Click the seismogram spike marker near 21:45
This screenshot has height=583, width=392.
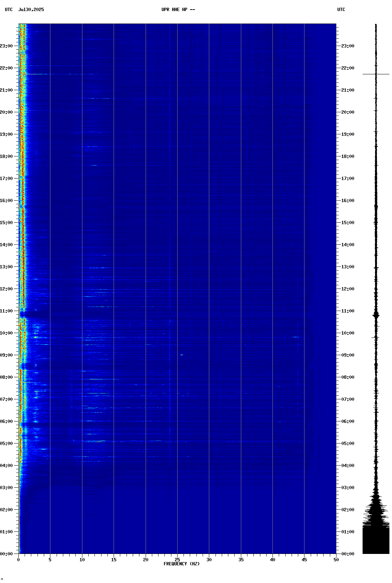376,74
